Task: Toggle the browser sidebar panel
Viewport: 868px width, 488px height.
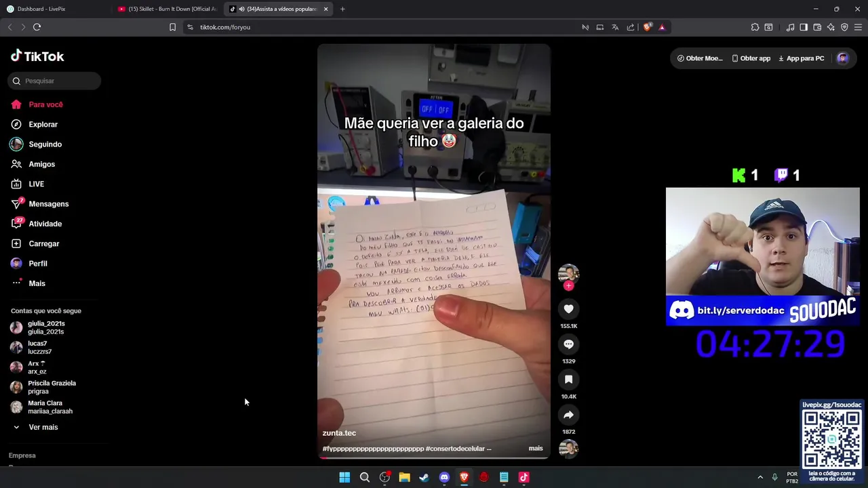Action: (804, 27)
